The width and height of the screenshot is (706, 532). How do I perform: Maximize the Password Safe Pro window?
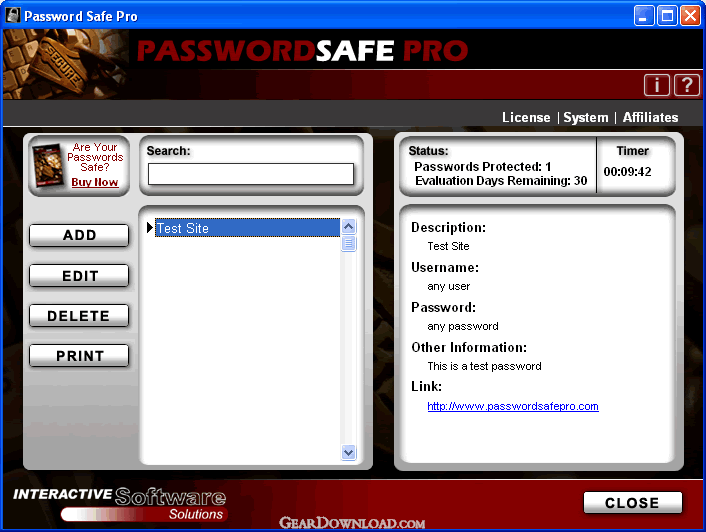pos(667,16)
